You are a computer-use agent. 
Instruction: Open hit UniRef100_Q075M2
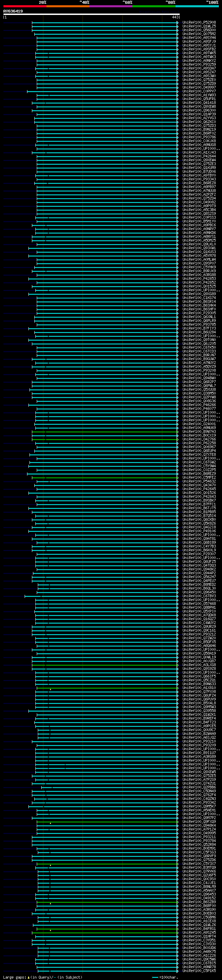point(199,34)
